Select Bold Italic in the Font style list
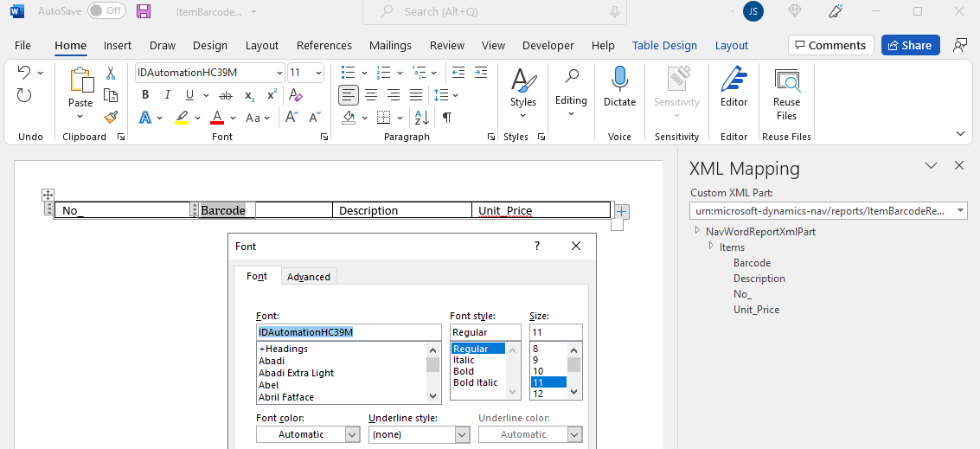 (476, 382)
